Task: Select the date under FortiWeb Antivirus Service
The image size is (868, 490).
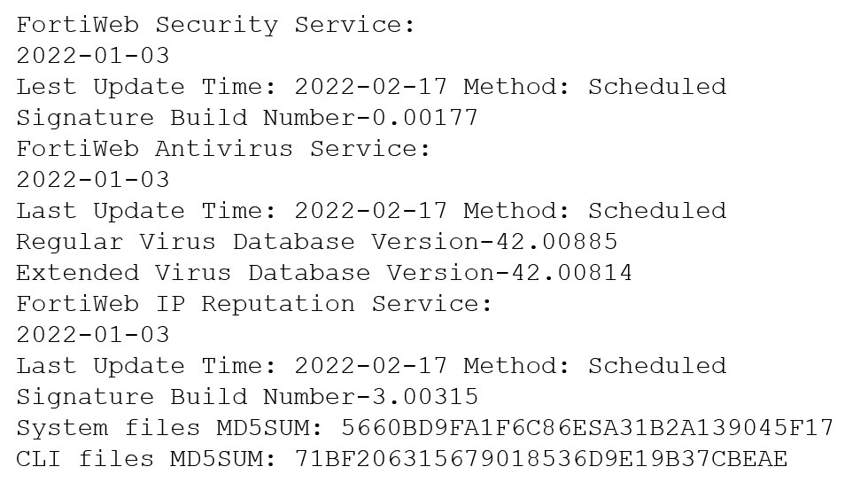Action: [92, 180]
